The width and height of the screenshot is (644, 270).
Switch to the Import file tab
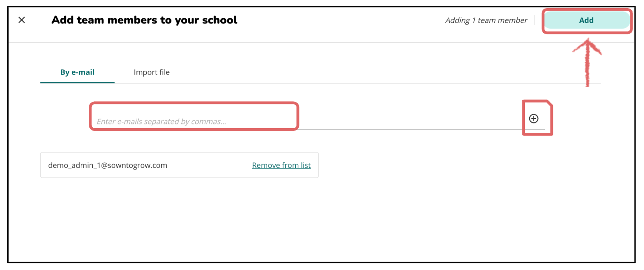point(151,72)
